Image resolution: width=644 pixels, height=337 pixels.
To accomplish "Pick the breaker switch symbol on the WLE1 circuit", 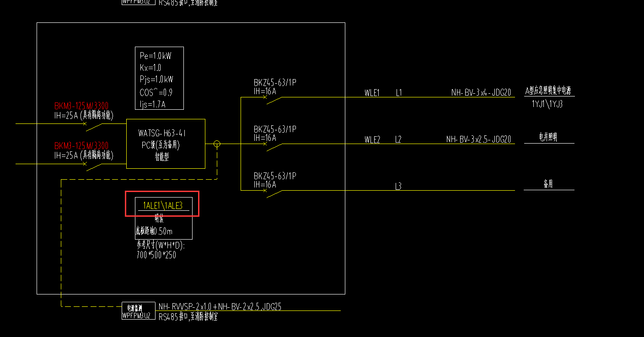I will [273, 100].
